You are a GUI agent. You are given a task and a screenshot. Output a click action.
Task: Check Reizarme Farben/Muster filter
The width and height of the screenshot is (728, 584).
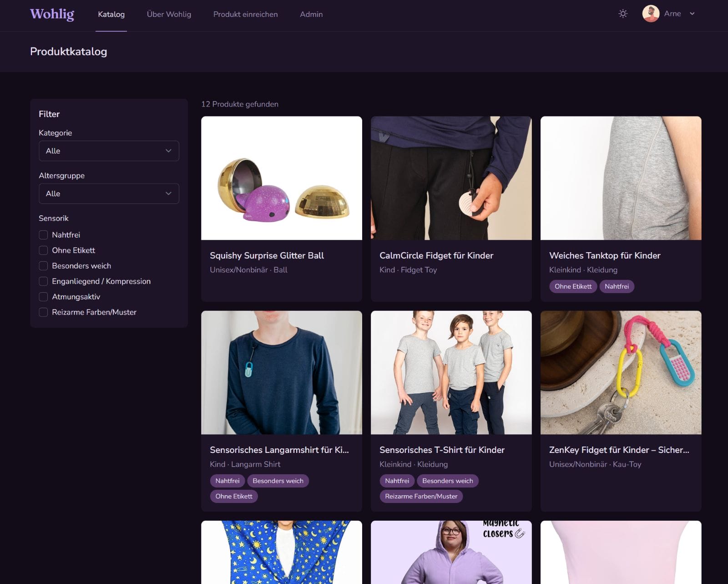[x=43, y=312]
